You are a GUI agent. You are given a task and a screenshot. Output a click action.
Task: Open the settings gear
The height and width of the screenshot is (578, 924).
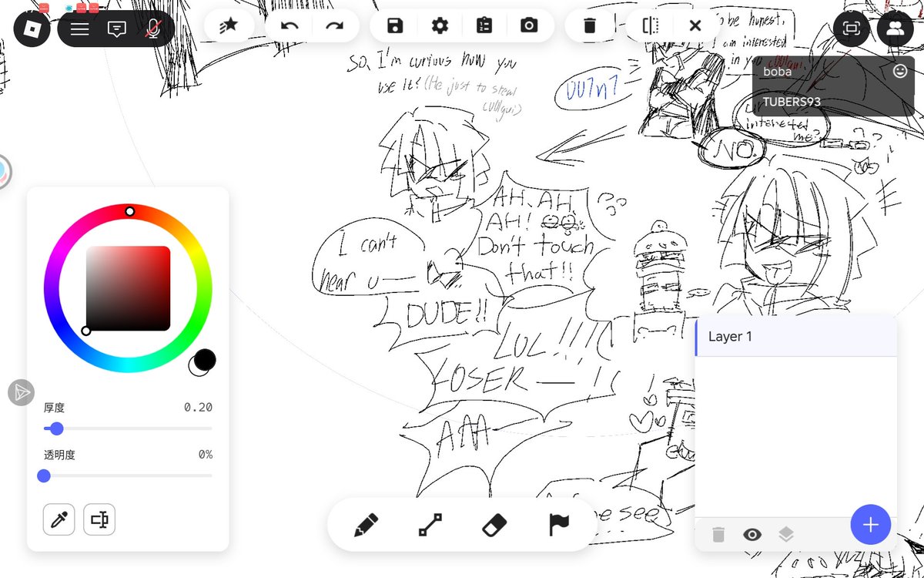pyautogui.click(x=440, y=25)
